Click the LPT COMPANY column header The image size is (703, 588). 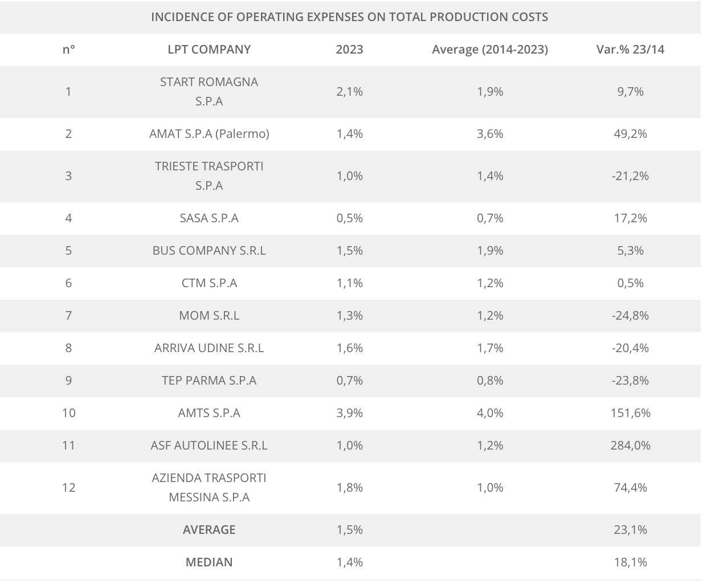coord(209,50)
